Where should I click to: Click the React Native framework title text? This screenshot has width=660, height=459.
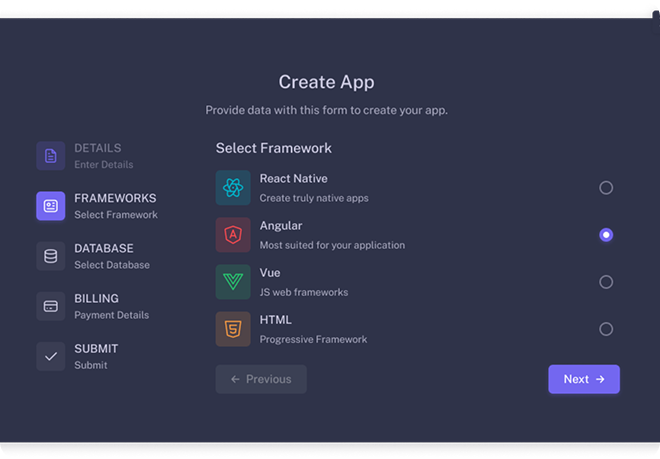coord(293,179)
